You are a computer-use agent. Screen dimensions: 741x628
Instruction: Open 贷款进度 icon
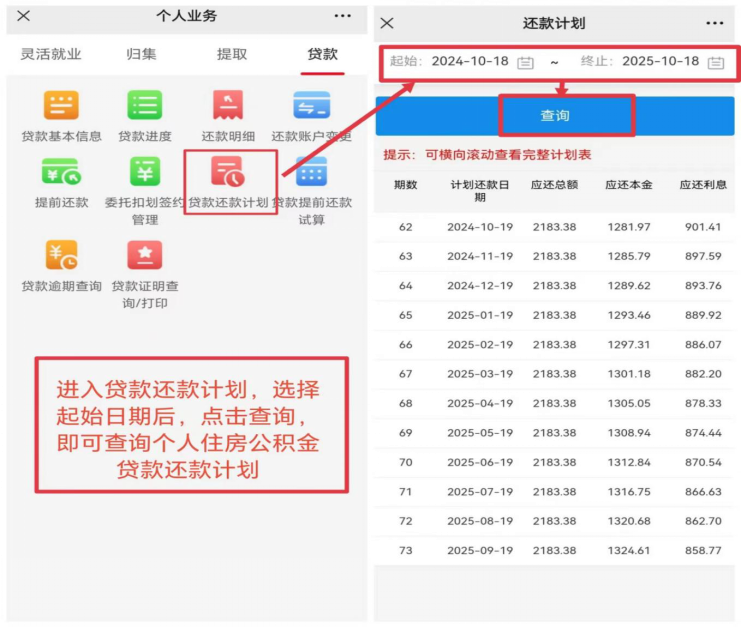pyautogui.click(x=145, y=106)
